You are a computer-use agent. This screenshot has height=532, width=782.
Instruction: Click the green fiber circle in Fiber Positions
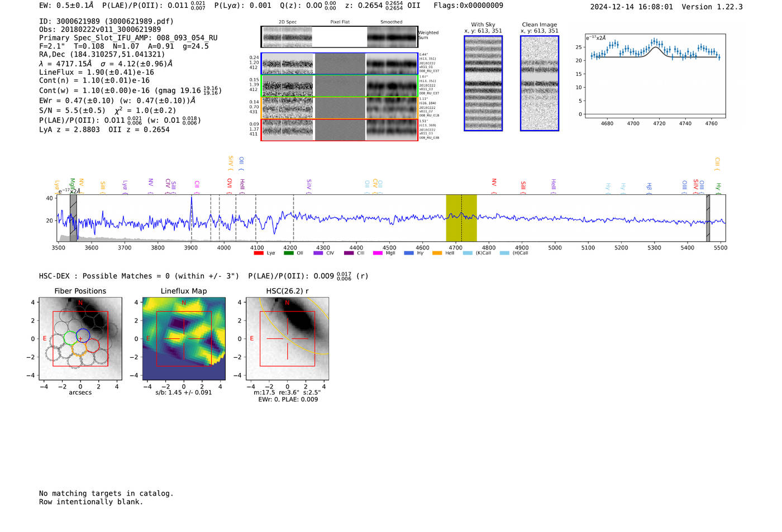click(70, 338)
